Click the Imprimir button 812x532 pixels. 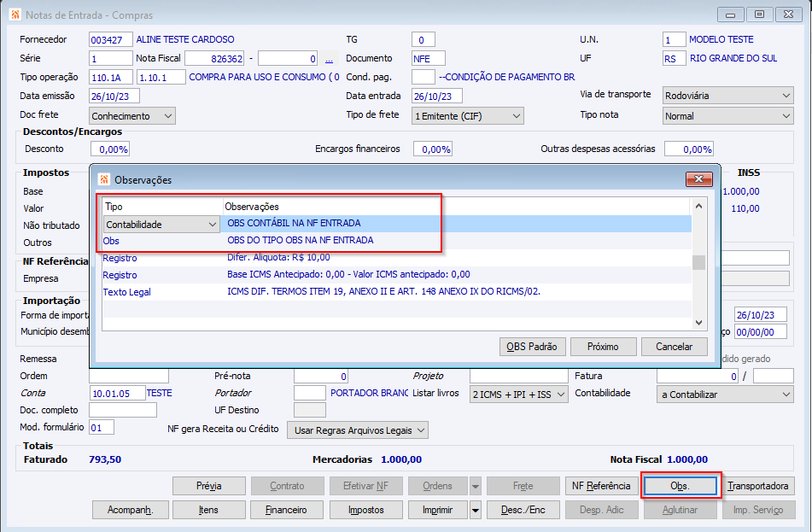(x=437, y=510)
